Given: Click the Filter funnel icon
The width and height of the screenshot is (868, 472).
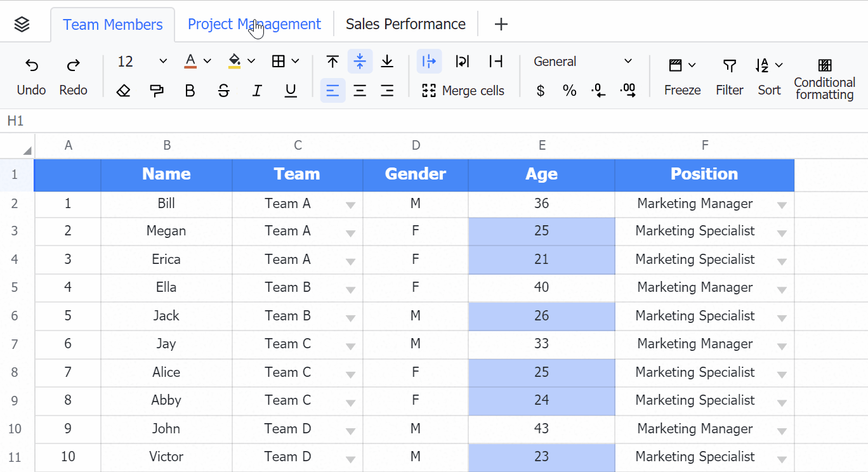Looking at the screenshot, I should [x=730, y=65].
